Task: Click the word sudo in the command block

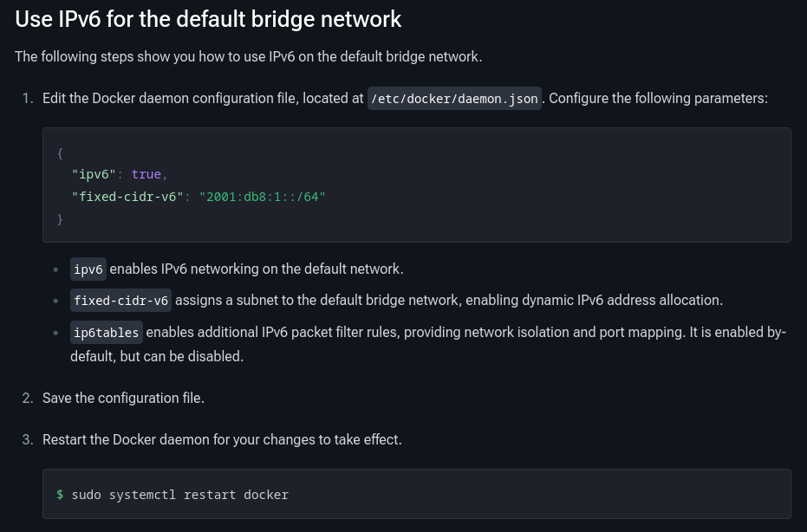Action: point(87,495)
